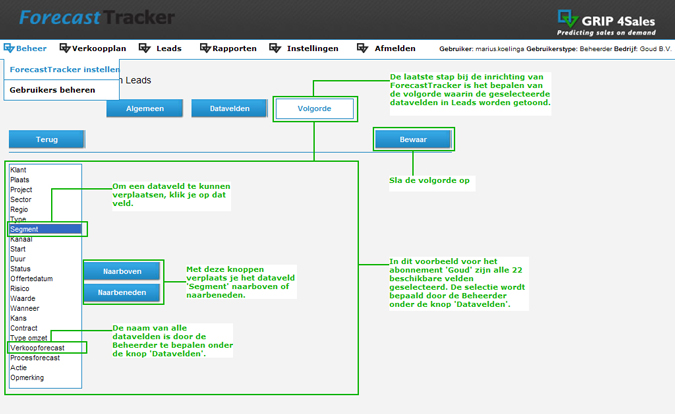Click the checkmark icon beside Beheer
Image resolution: width=675 pixels, height=414 pixels.
[x=9, y=48]
